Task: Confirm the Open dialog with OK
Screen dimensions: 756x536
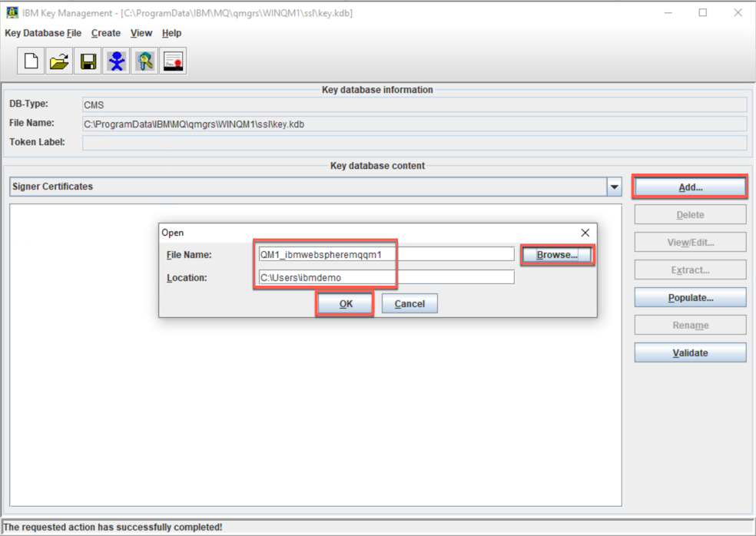Action: [x=345, y=303]
